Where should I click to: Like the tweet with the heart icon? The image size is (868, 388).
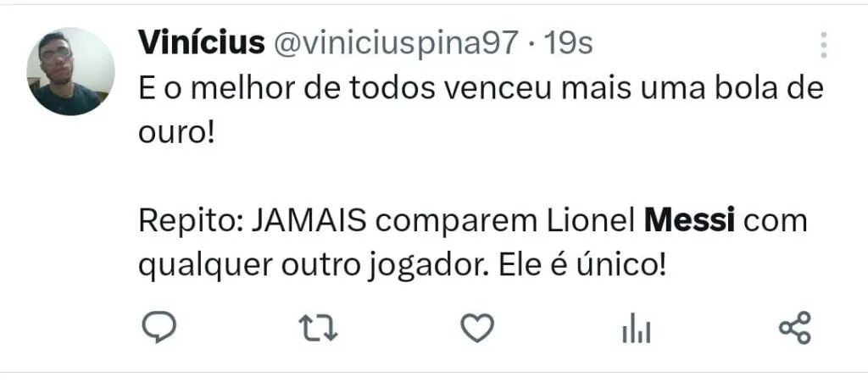[x=478, y=328]
